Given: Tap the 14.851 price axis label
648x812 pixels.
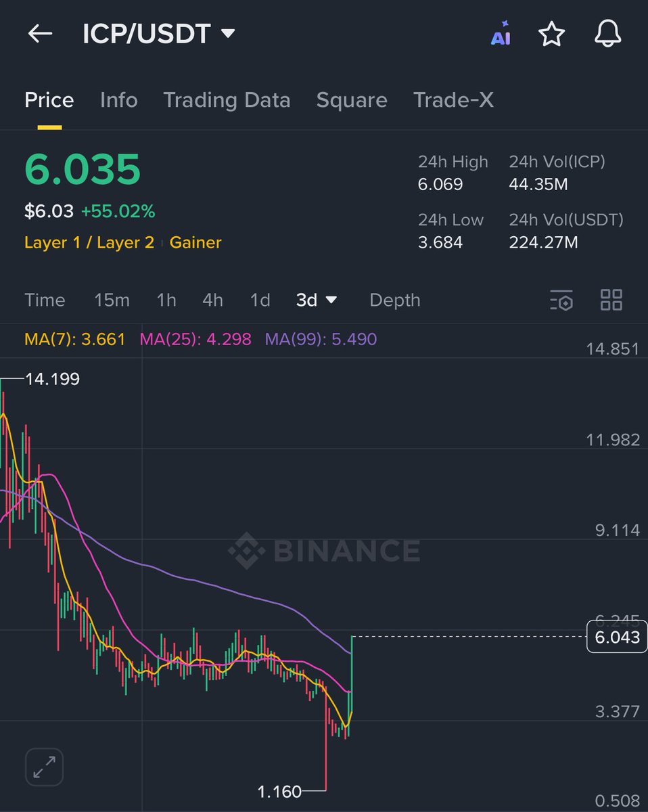Looking at the screenshot, I should [613, 349].
